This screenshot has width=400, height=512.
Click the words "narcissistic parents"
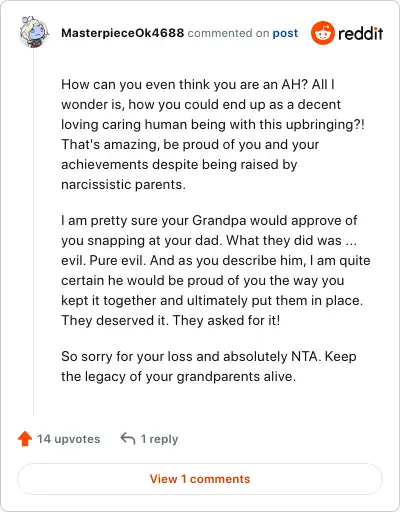[122, 184]
